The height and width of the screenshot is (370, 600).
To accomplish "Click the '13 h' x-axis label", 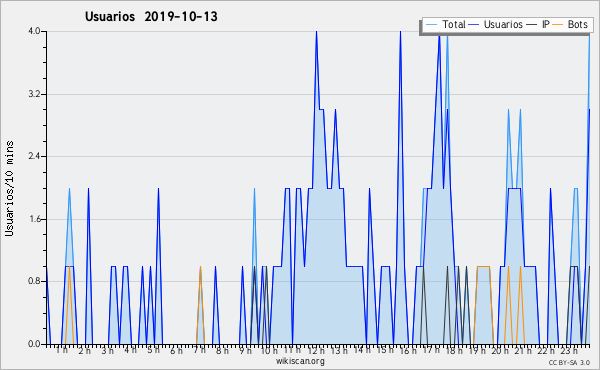I will coord(339,350).
